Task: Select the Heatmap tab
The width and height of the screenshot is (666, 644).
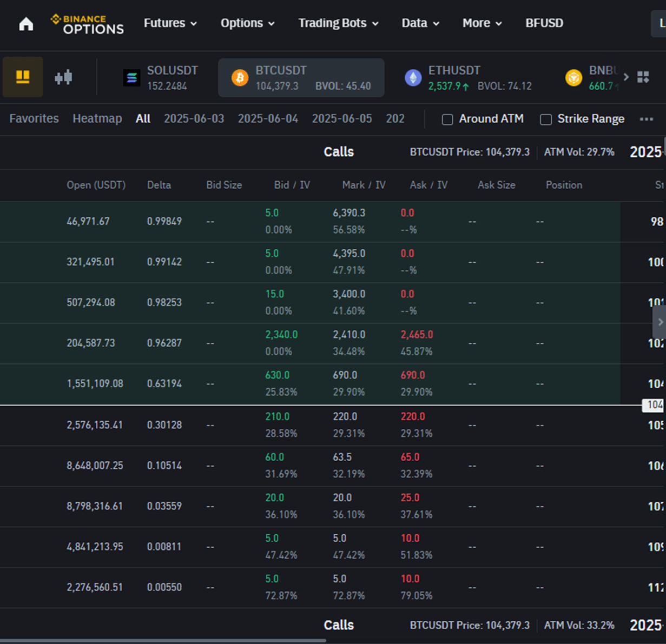Action: [x=97, y=118]
